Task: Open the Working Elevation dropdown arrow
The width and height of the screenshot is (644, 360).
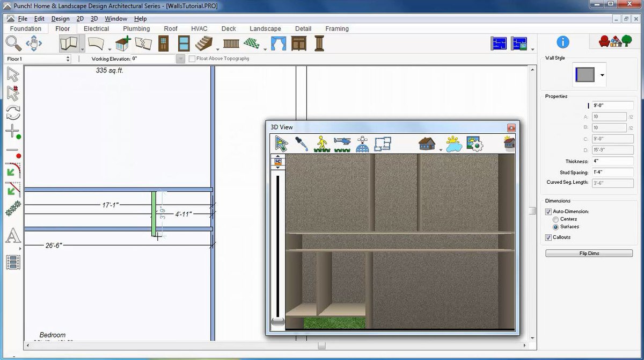Action: [181, 59]
